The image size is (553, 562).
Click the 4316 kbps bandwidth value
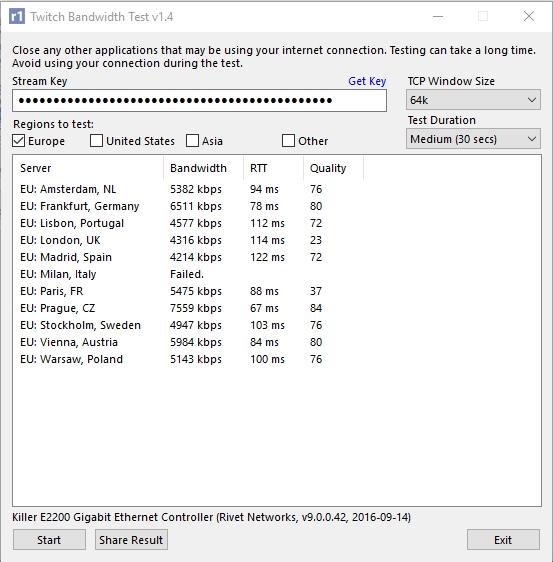pos(196,240)
